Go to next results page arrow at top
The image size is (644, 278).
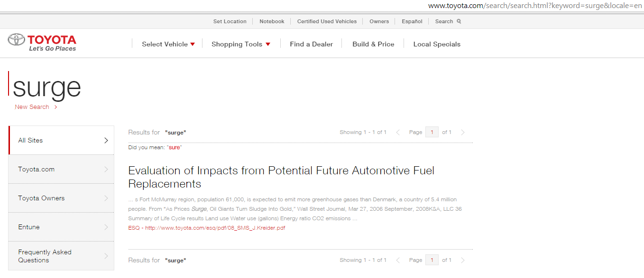tap(463, 133)
